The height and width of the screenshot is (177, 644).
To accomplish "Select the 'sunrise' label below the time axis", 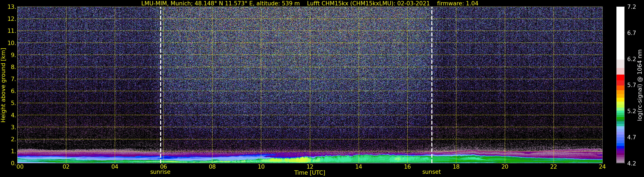I will pyautogui.click(x=160, y=172).
